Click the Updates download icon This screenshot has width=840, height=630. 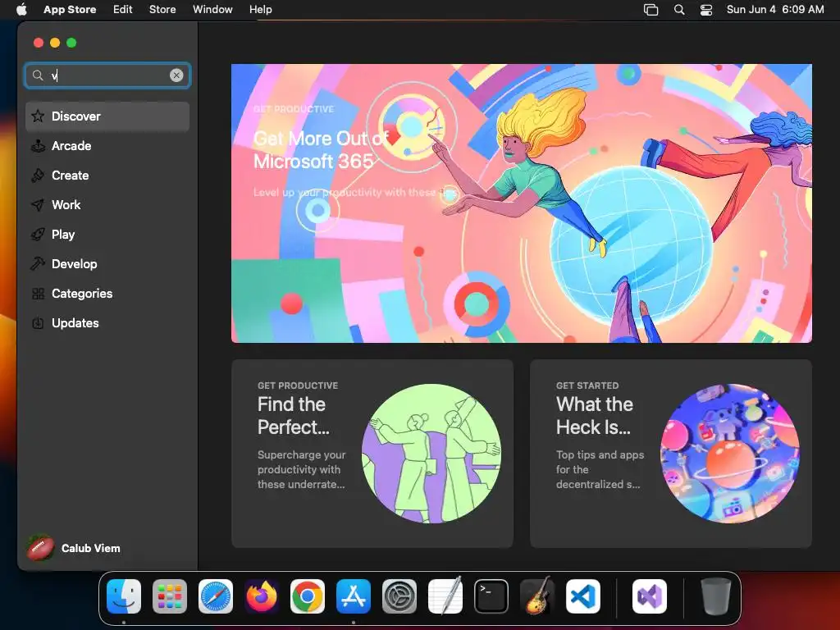tap(38, 323)
